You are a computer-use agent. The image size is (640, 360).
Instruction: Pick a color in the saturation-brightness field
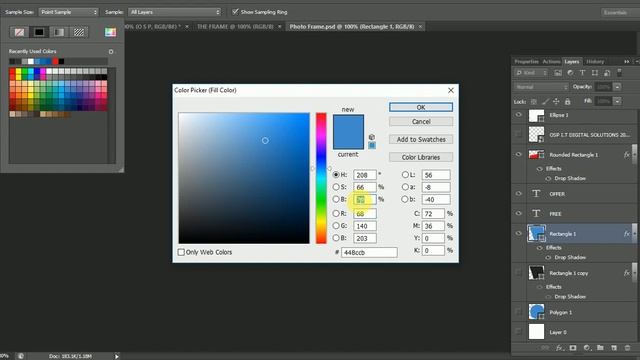(x=244, y=178)
